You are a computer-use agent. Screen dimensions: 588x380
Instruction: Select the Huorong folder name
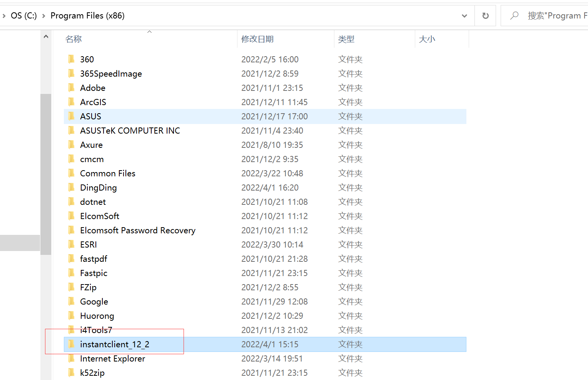(97, 316)
